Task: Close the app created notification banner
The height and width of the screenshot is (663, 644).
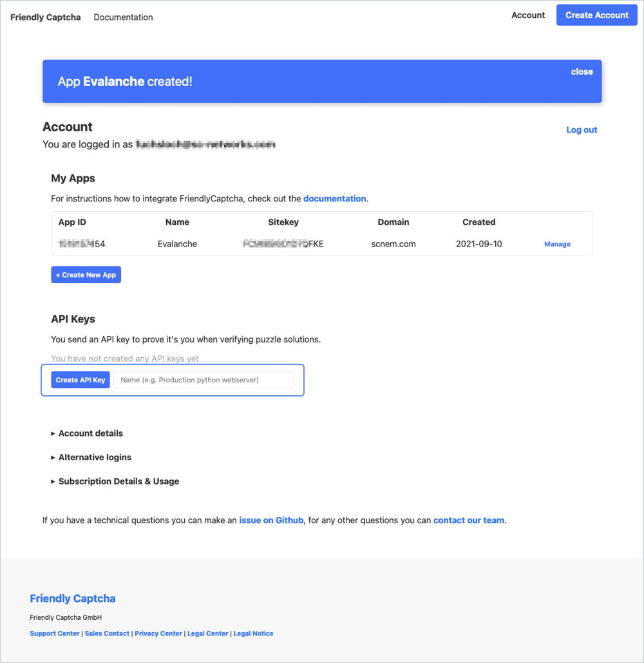Action: [x=582, y=72]
